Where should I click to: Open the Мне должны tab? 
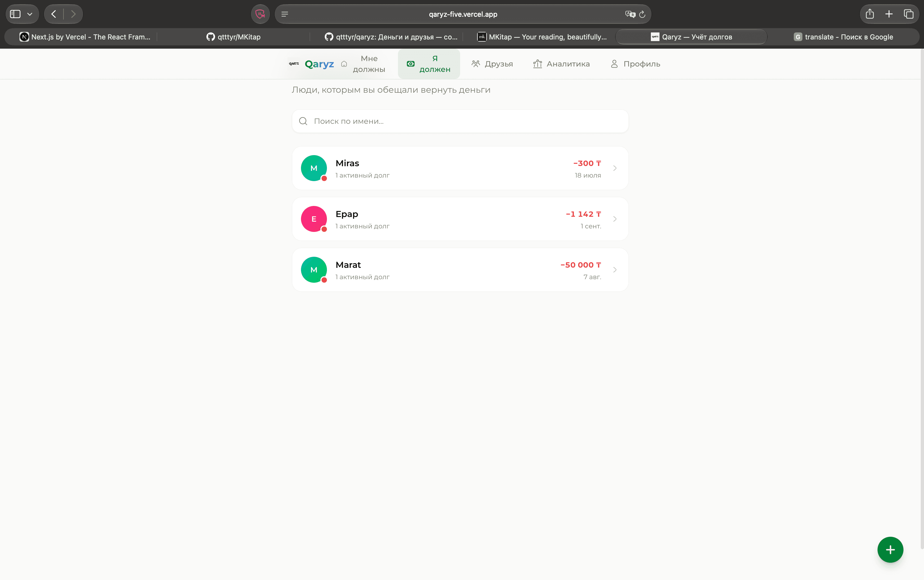(x=363, y=64)
